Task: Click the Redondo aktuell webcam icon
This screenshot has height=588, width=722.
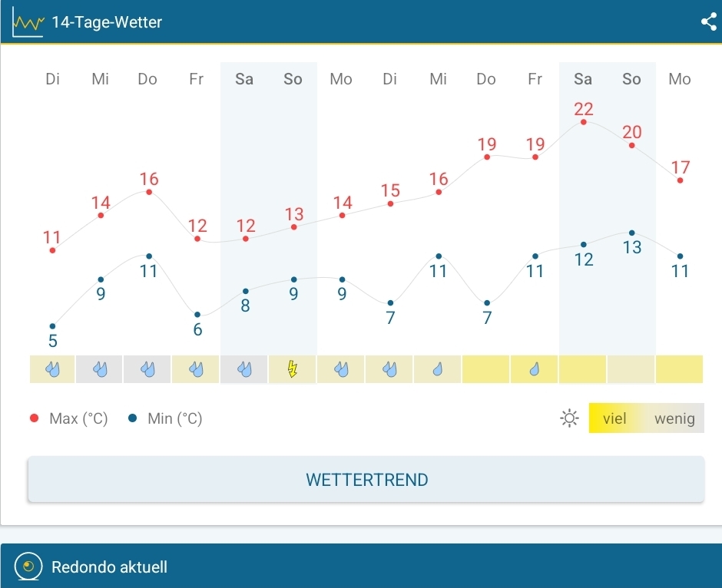Action: point(28,567)
